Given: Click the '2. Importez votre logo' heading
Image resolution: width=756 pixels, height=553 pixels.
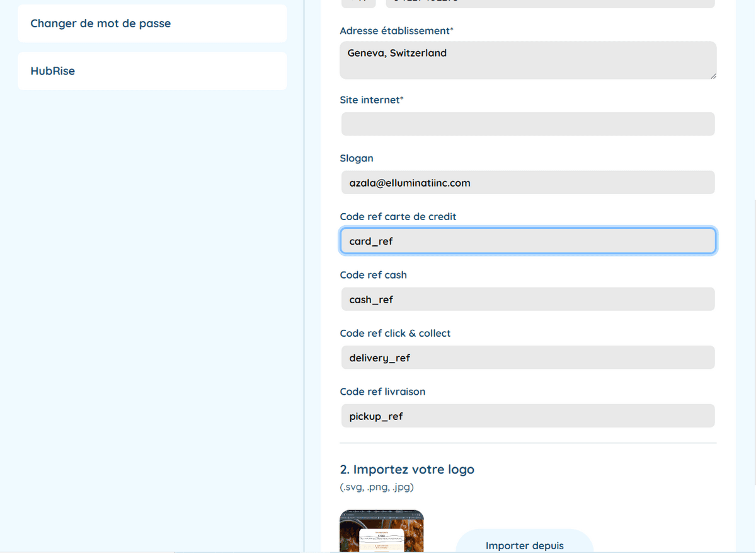Looking at the screenshot, I should point(406,469).
